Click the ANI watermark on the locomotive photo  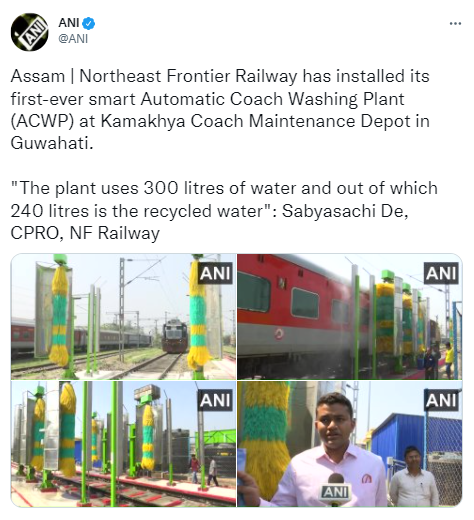[215, 273]
